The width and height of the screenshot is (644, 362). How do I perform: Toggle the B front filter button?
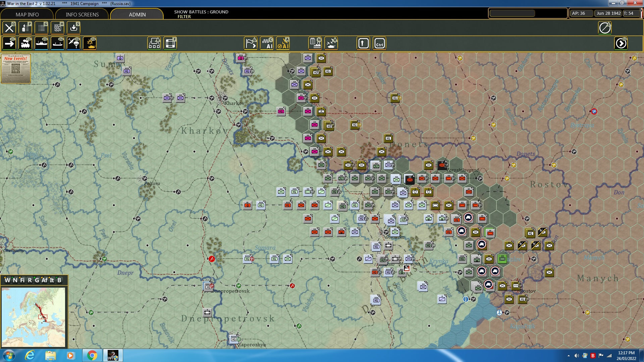point(59,280)
